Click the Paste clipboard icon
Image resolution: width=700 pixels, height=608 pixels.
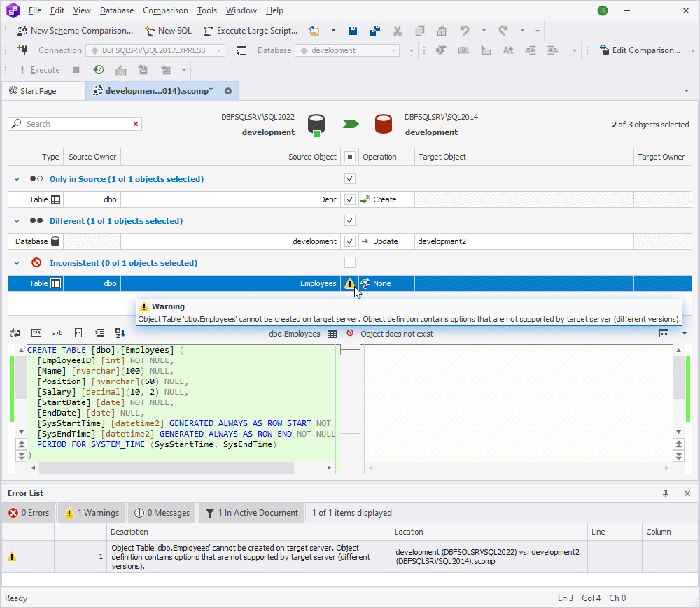click(x=442, y=31)
